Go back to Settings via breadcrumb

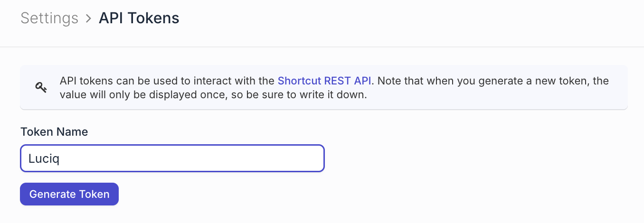click(49, 19)
